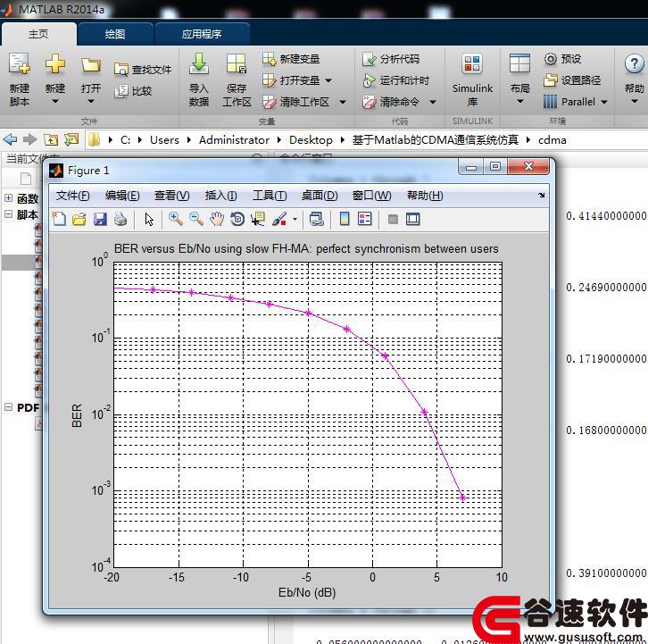Open the Clear Workspace dropdown arrow
This screenshot has height=644, width=648.
(343, 102)
